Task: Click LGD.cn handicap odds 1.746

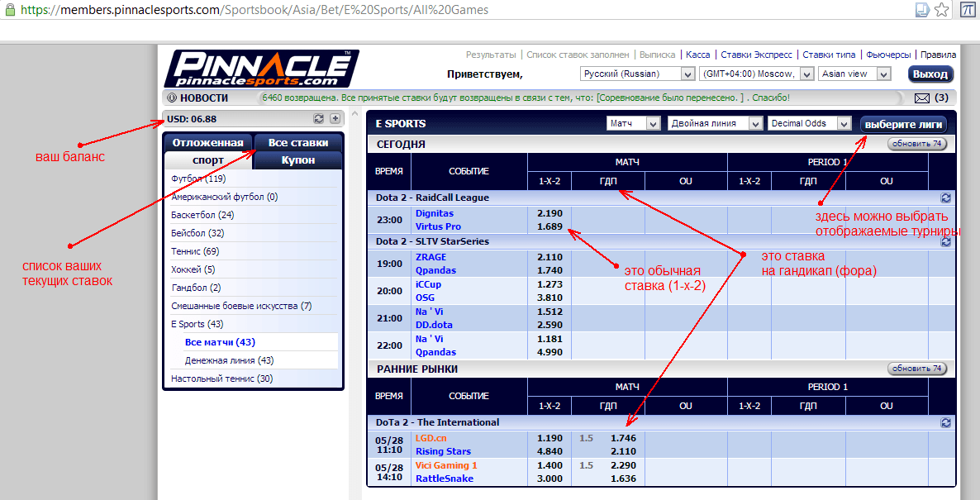Action: click(x=623, y=438)
